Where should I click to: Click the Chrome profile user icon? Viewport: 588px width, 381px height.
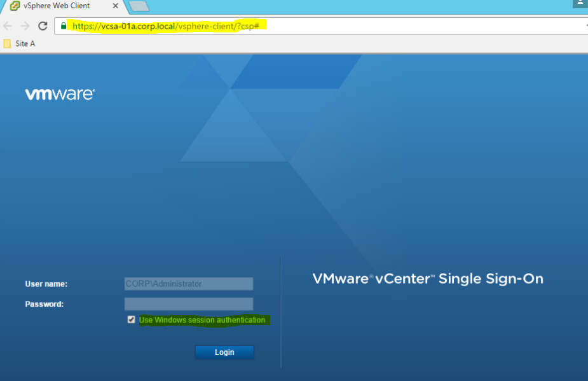(580, 3)
